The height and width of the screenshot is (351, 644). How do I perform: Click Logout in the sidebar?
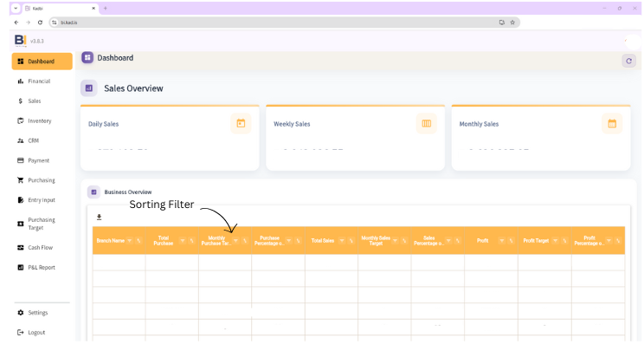point(35,333)
